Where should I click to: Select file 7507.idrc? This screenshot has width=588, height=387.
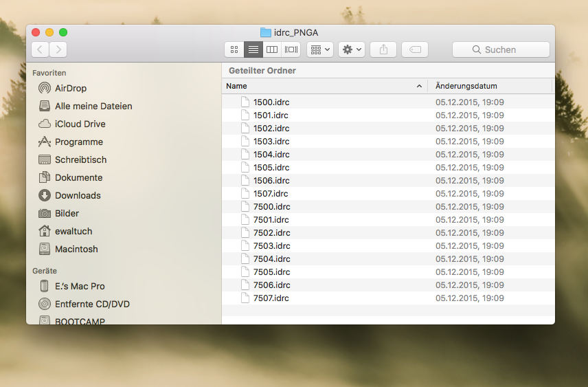click(x=388, y=298)
